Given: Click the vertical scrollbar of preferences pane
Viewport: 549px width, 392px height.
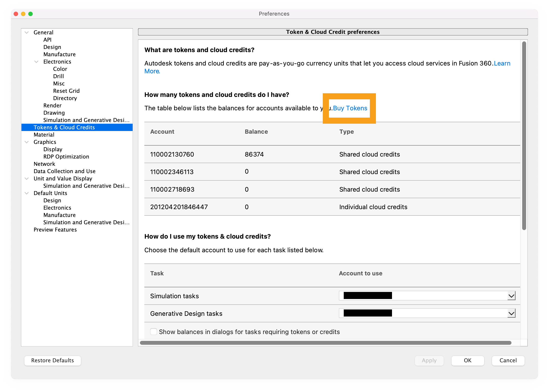Looking at the screenshot, I should (x=524, y=135).
